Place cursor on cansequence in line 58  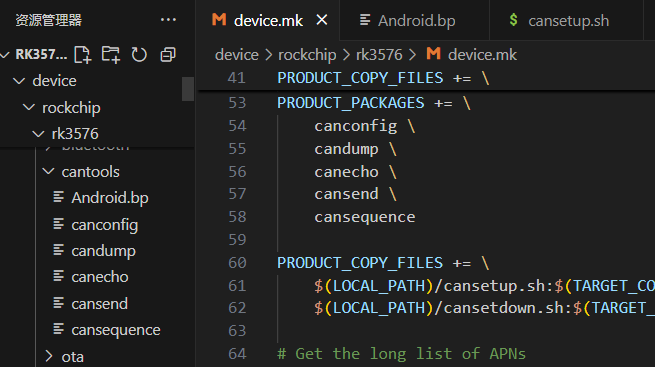(365, 217)
